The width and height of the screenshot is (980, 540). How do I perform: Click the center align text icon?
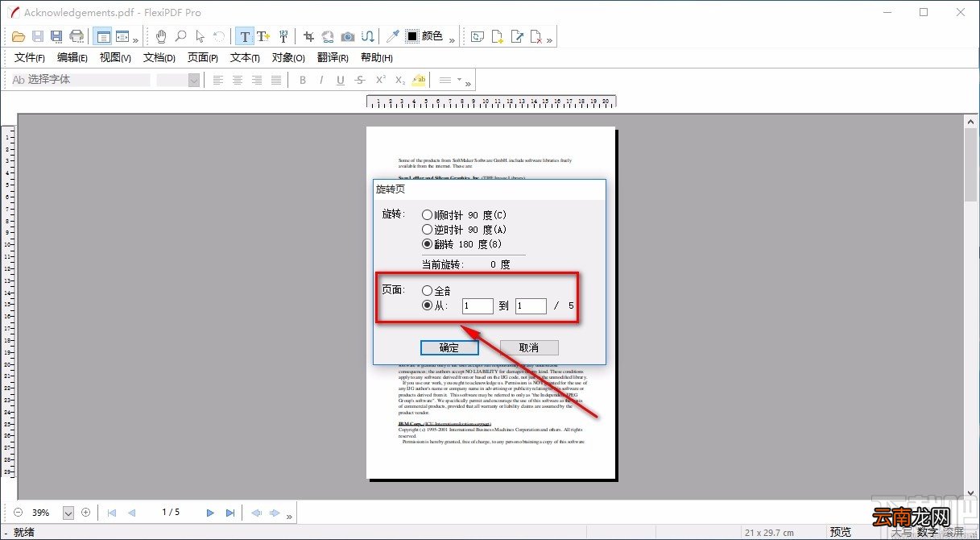(x=238, y=80)
